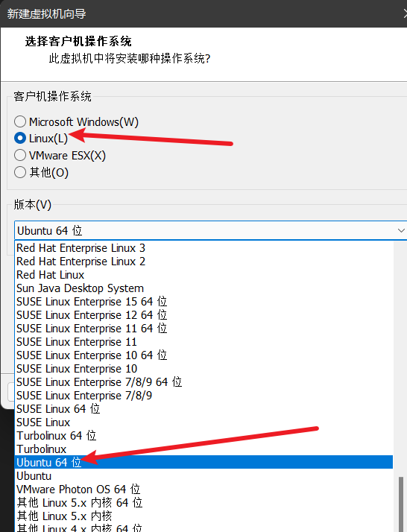Click the Ubuntu 64 位 combo box field
Viewport: 407px width, 532px height.
coord(210,230)
